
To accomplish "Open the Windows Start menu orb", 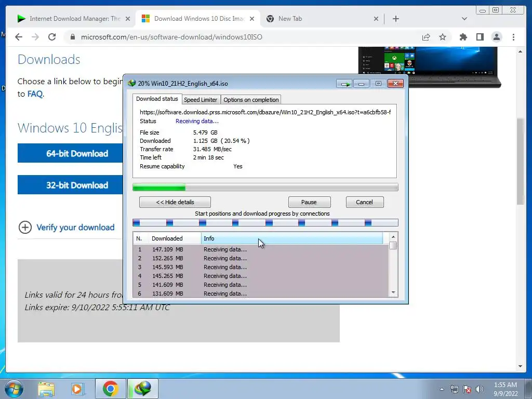I will coord(14,389).
